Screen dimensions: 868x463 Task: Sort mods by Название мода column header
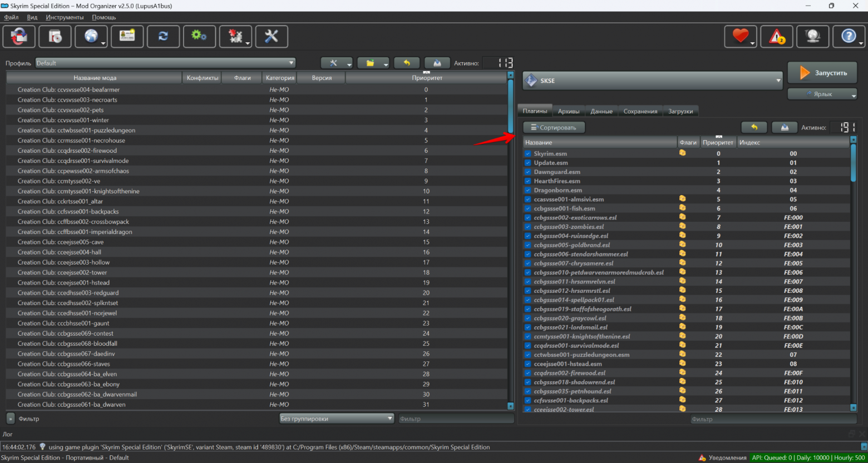[95, 78]
